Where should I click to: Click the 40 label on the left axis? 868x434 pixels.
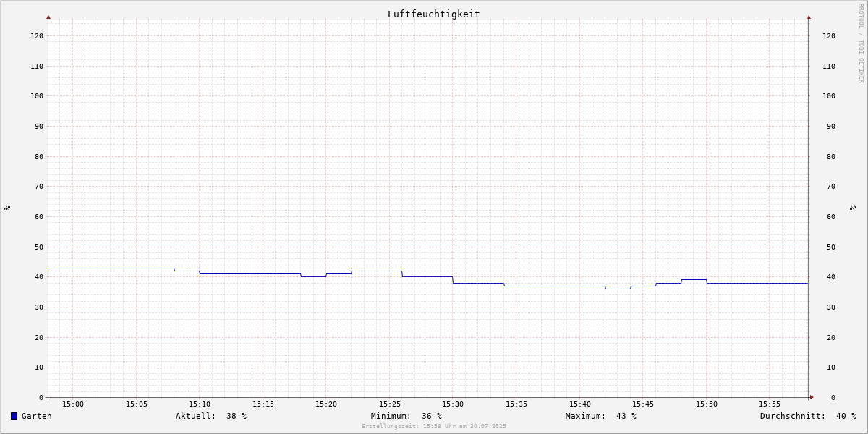click(x=39, y=276)
